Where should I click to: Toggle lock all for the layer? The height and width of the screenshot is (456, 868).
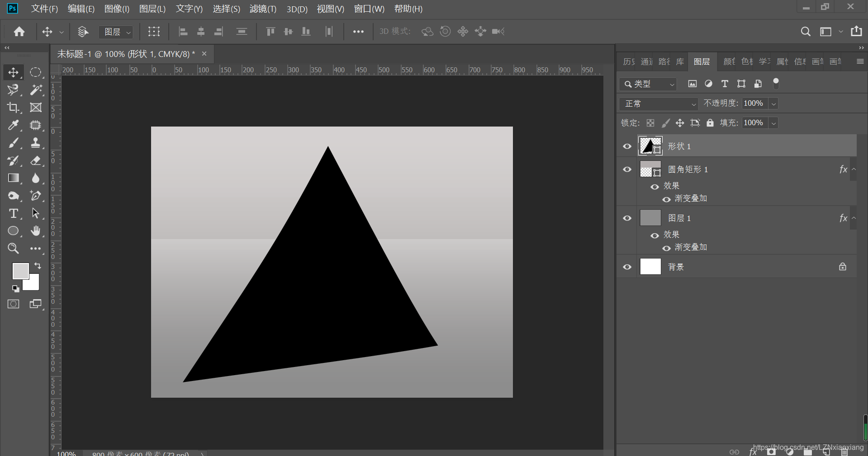point(710,123)
